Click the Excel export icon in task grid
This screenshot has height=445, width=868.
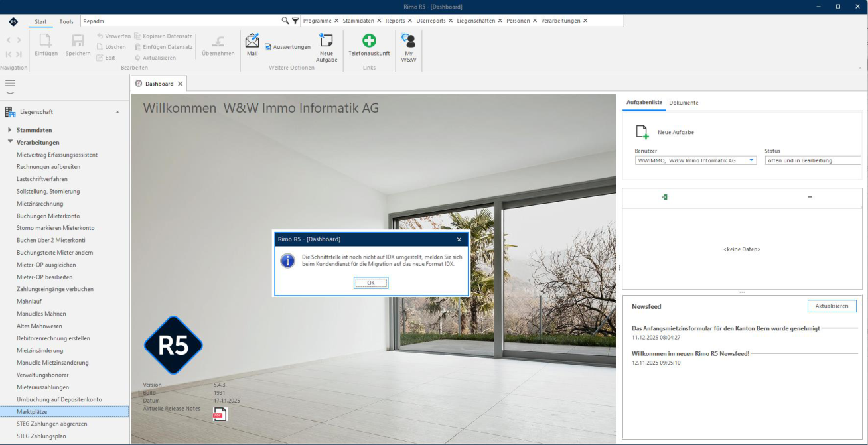pos(665,197)
